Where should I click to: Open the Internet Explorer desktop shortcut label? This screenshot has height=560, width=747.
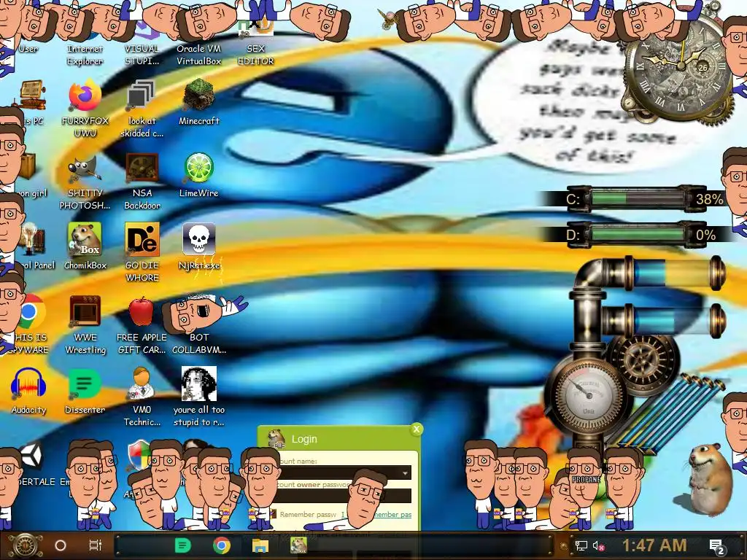click(x=85, y=55)
